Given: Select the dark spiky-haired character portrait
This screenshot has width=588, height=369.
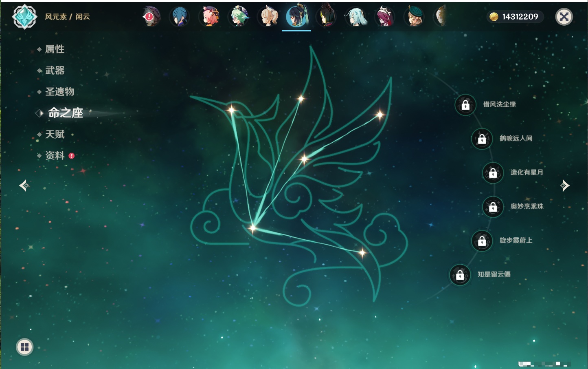Looking at the screenshot, I should (326, 17).
